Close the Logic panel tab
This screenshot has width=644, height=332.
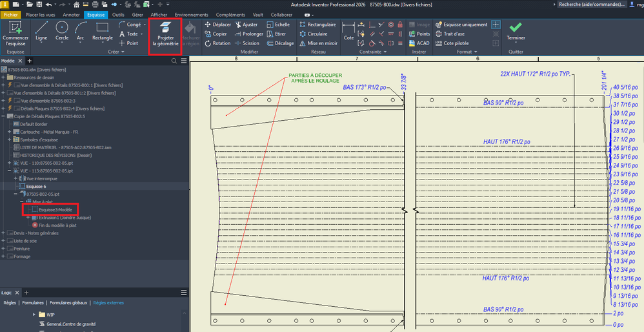click(x=17, y=293)
